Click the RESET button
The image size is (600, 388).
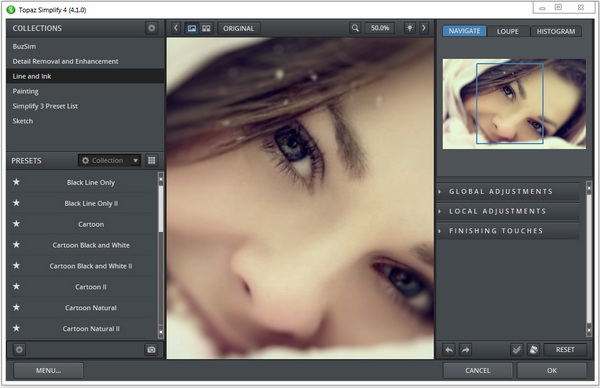coord(565,349)
